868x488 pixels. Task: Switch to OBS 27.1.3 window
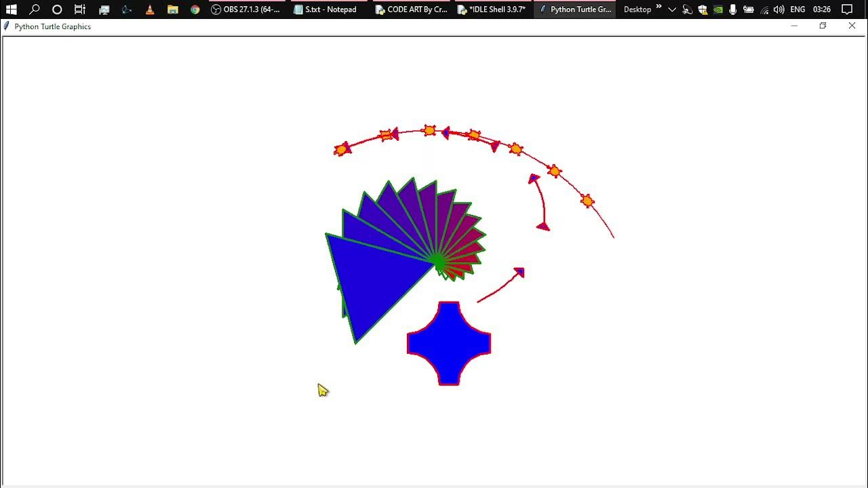click(x=245, y=9)
